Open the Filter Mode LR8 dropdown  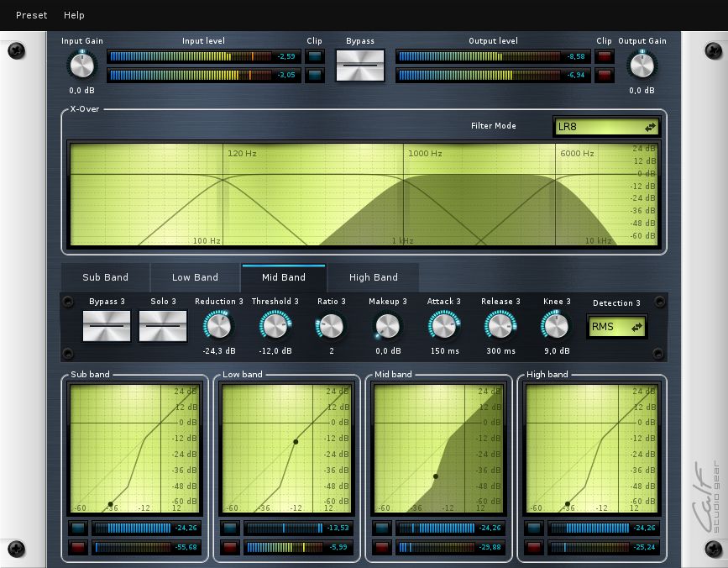point(606,127)
